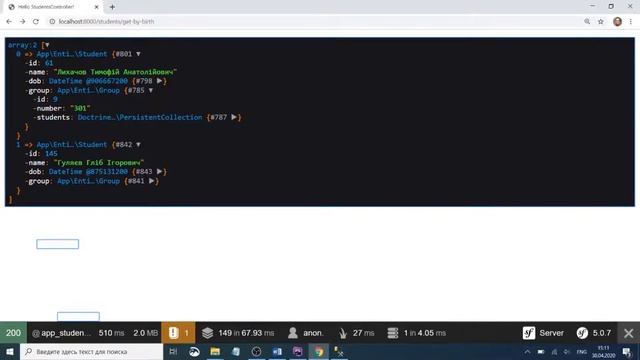Click the Windows taskbar search box
This screenshot has height=360, width=640.
tap(91, 351)
